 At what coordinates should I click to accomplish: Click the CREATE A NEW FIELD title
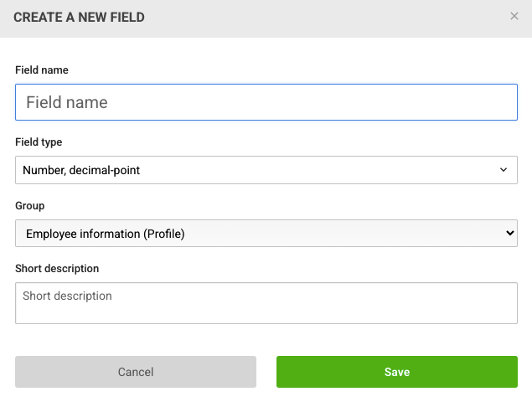79,18
